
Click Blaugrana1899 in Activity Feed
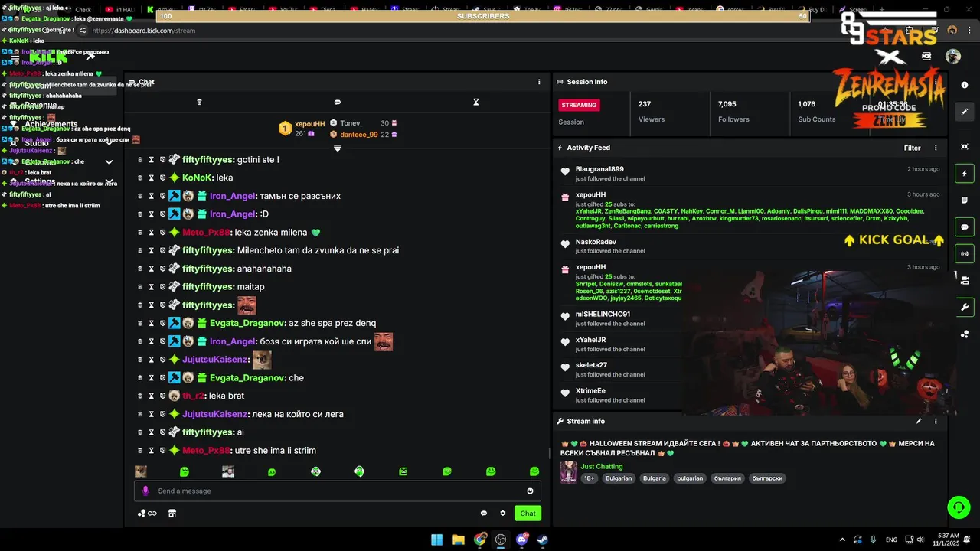click(x=599, y=169)
